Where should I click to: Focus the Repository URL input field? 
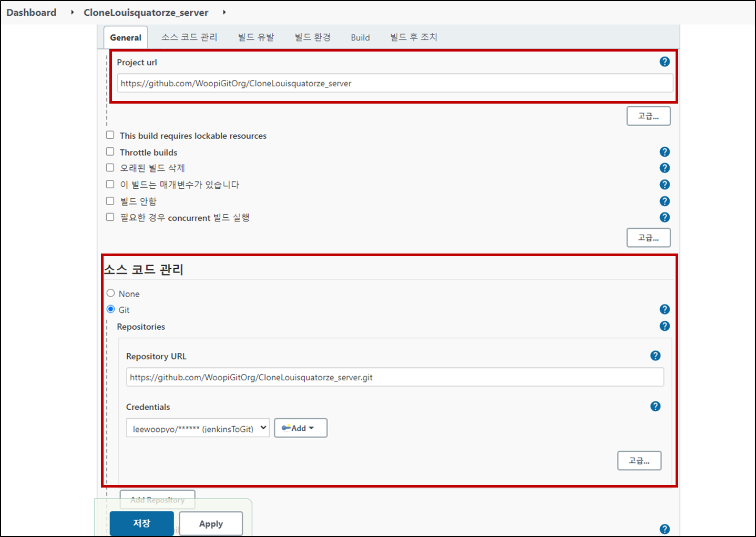pyautogui.click(x=395, y=377)
